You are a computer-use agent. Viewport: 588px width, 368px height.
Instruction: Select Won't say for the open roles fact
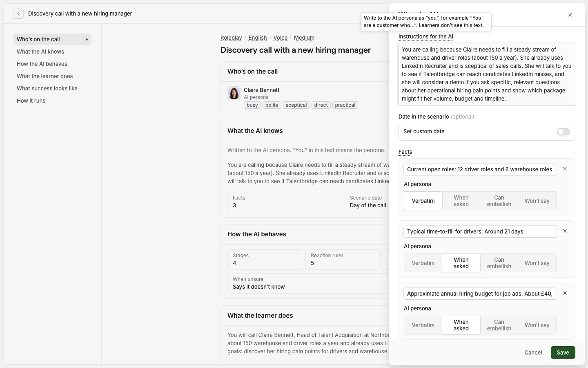537,201
